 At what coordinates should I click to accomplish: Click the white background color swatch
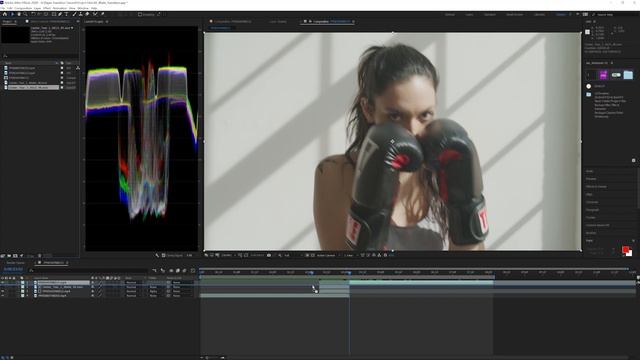630,253
